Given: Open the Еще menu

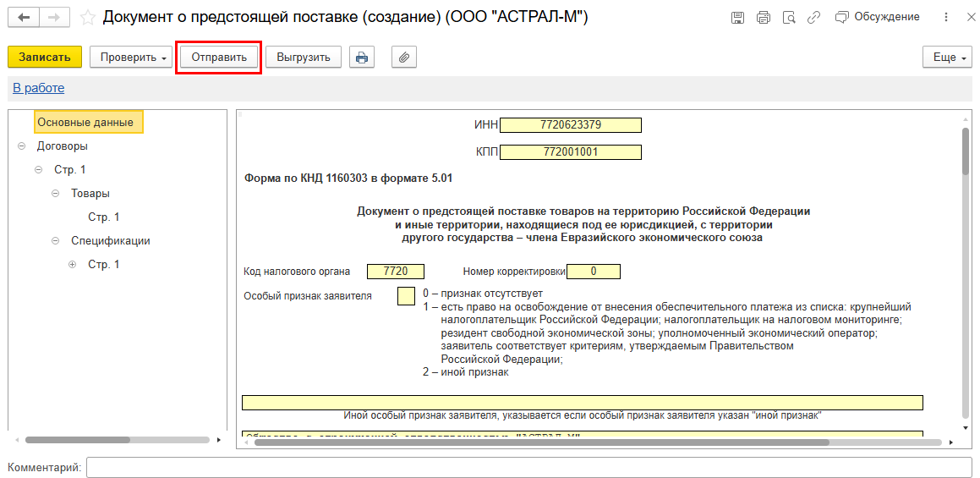Looking at the screenshot, I should (x=947, y=58).
